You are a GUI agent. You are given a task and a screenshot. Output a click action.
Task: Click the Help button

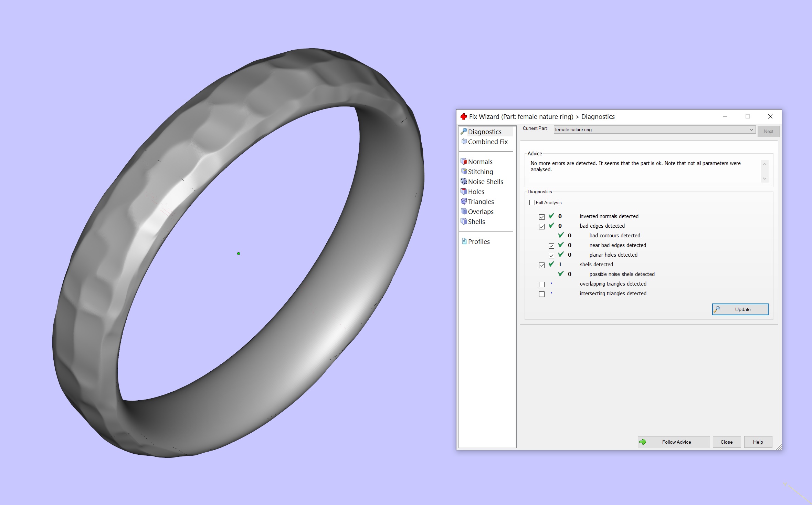coord(758,442)
